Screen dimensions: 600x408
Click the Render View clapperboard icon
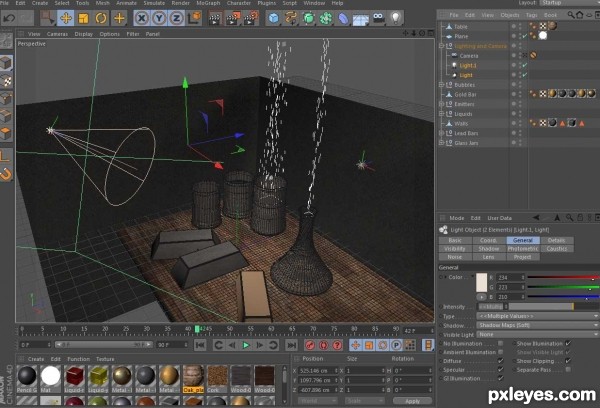tap(215, 18)
